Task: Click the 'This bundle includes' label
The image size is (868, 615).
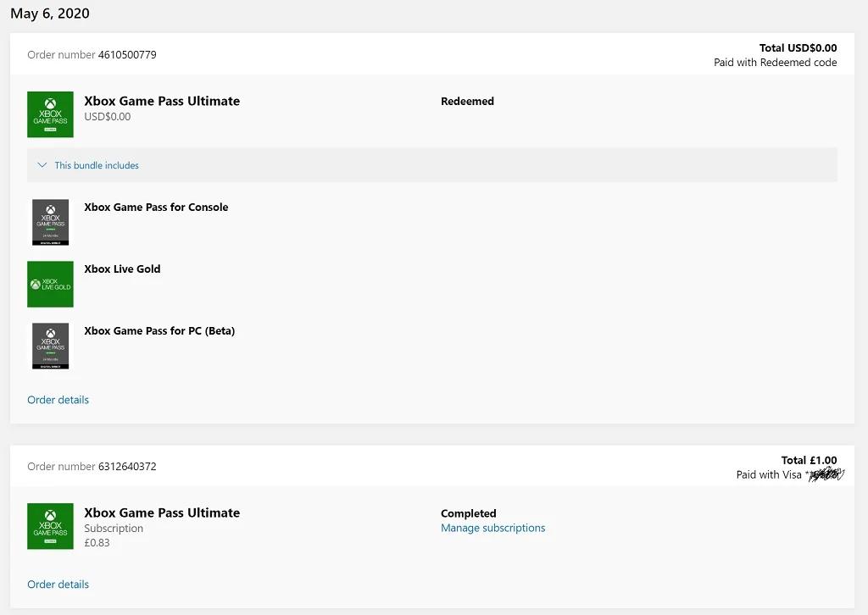Action: point(97,165)
